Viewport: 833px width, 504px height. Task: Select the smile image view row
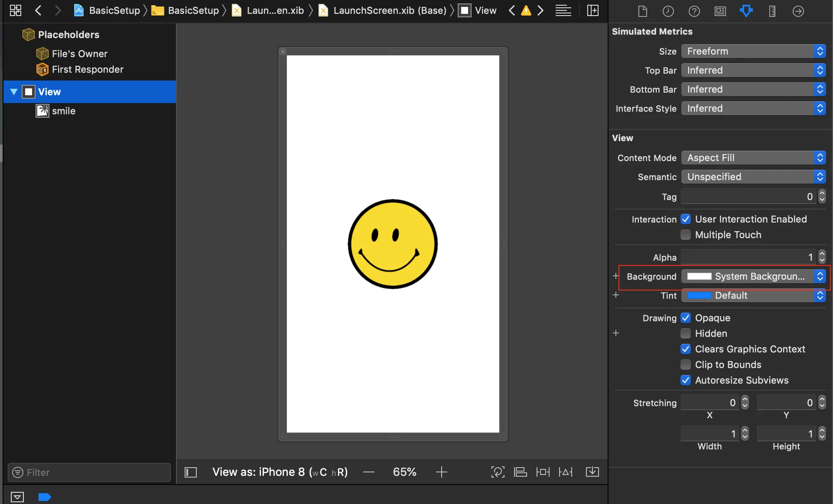(90, 111)
